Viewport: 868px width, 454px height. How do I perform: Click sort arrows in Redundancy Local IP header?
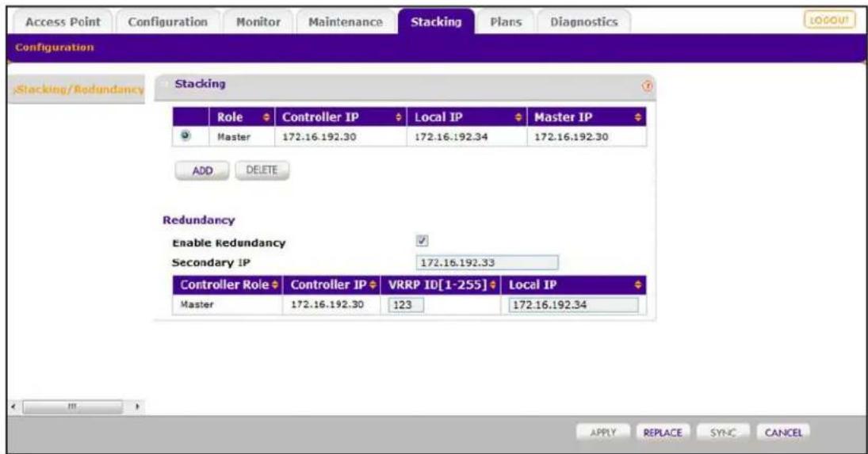[x=637, y=284]
